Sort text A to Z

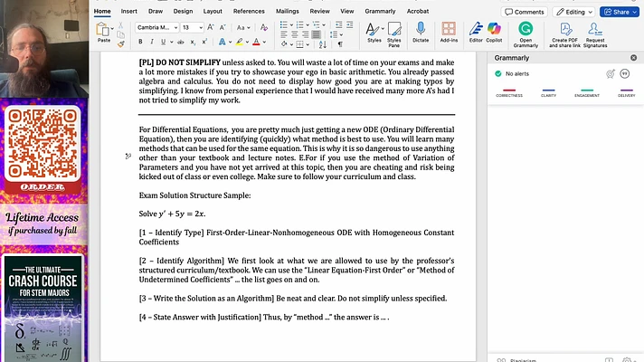pyautogui.click(x=323, y=44)
